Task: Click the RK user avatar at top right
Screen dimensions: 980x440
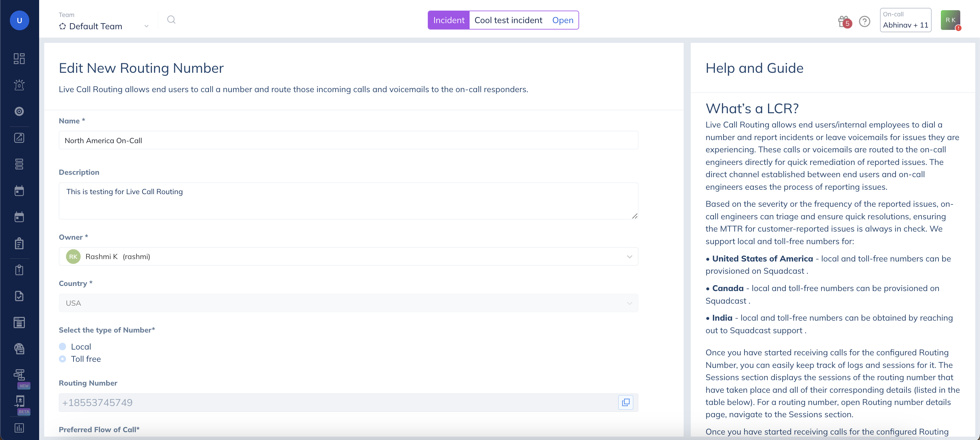Action: tap(950, 20)
